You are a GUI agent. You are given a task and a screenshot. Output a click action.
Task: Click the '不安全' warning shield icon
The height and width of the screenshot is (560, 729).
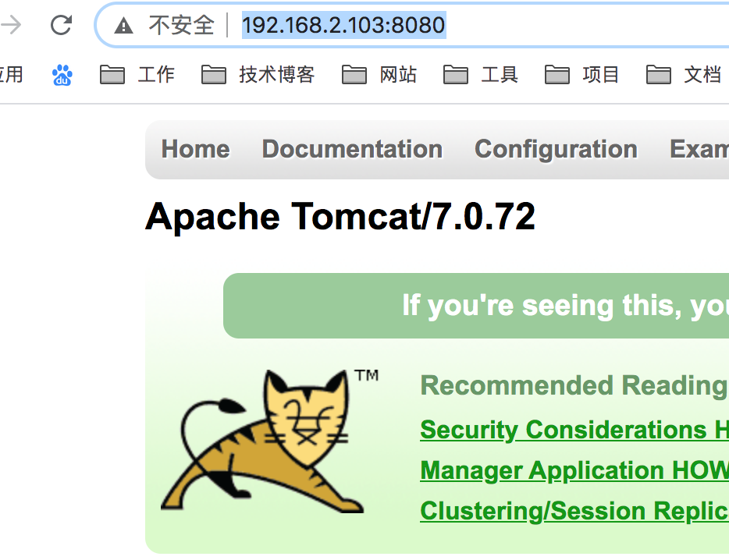123,25
